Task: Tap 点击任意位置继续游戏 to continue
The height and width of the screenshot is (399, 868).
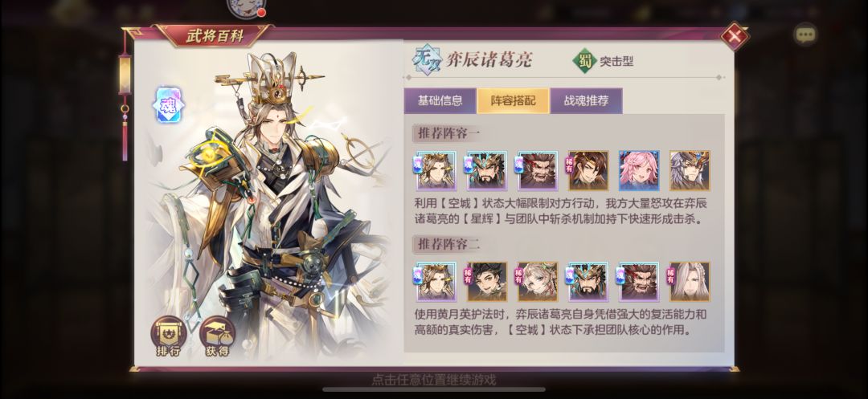Action: pyautogui.click(x=433, y=380)
